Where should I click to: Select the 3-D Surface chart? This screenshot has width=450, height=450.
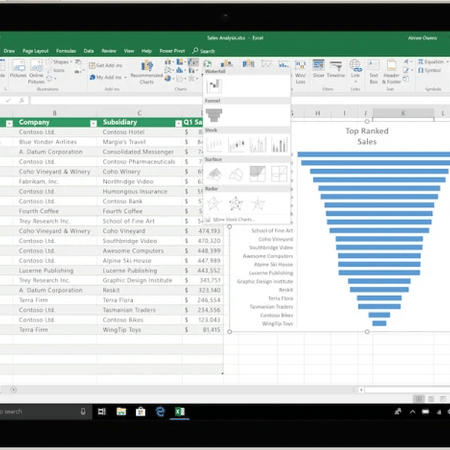pyautogui.click(x=214, y=174)
